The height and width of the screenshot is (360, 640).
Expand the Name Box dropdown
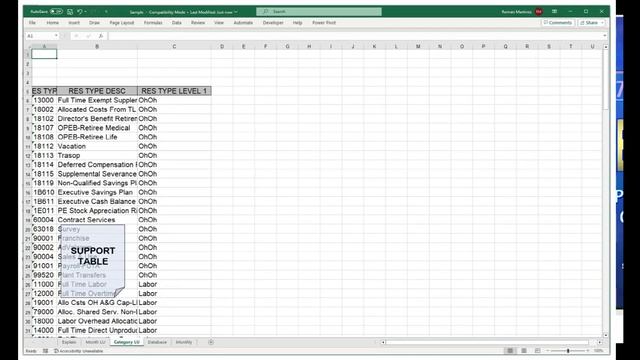(x=56, y=36)
